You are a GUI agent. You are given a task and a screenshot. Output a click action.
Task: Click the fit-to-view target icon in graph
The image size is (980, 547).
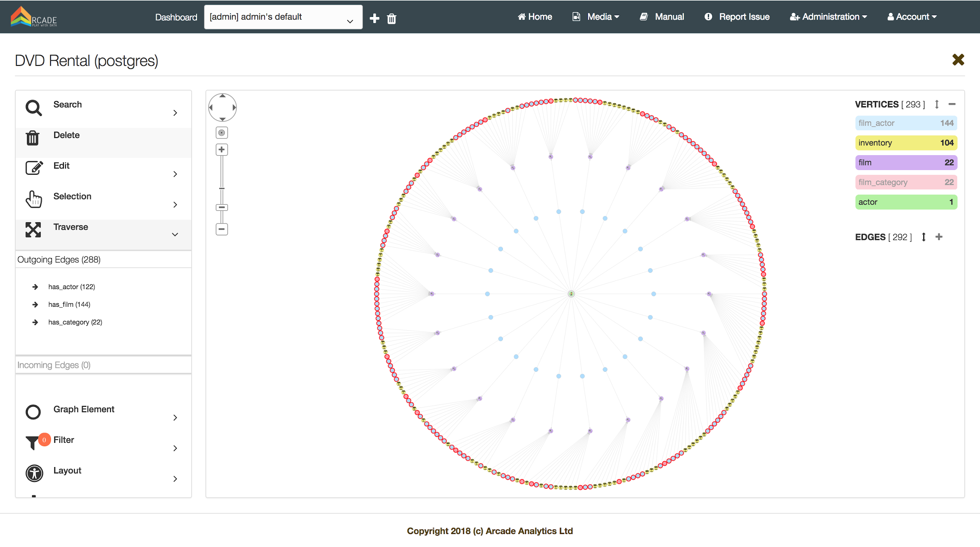[222, 133]
